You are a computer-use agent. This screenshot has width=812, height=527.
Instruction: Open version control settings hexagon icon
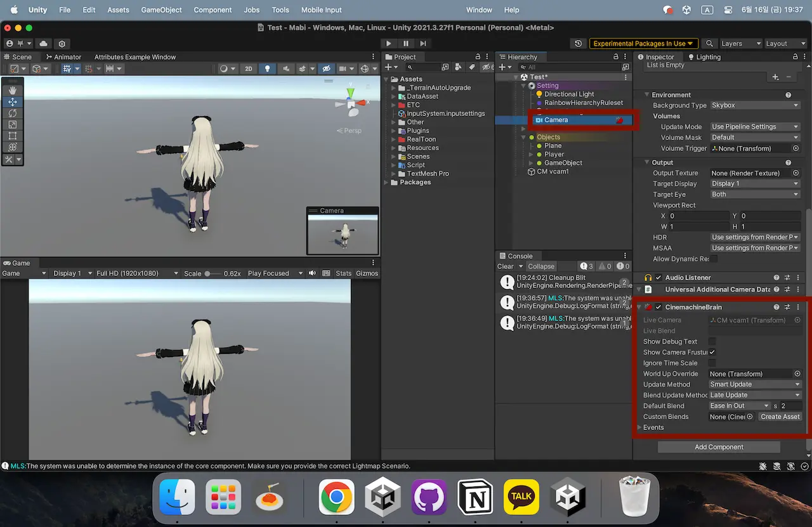pos(62,43)
